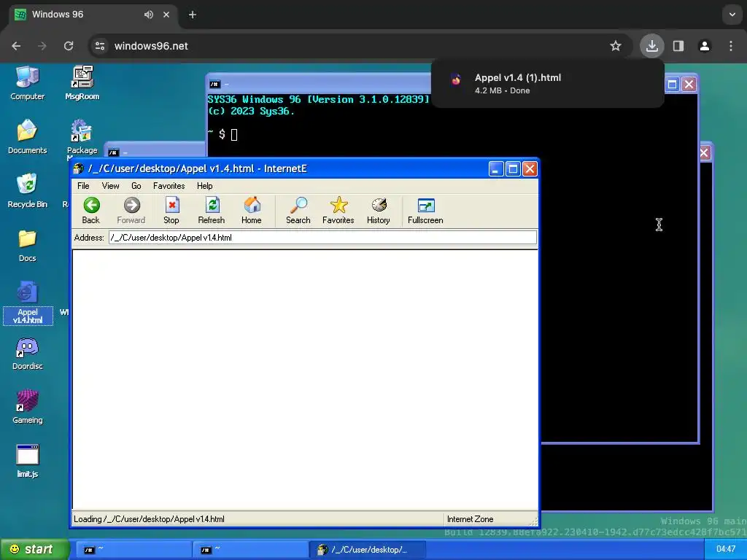Screen dimensions: 747x560
Task: Toggle Chrome side panel
Action: (678, 46)
